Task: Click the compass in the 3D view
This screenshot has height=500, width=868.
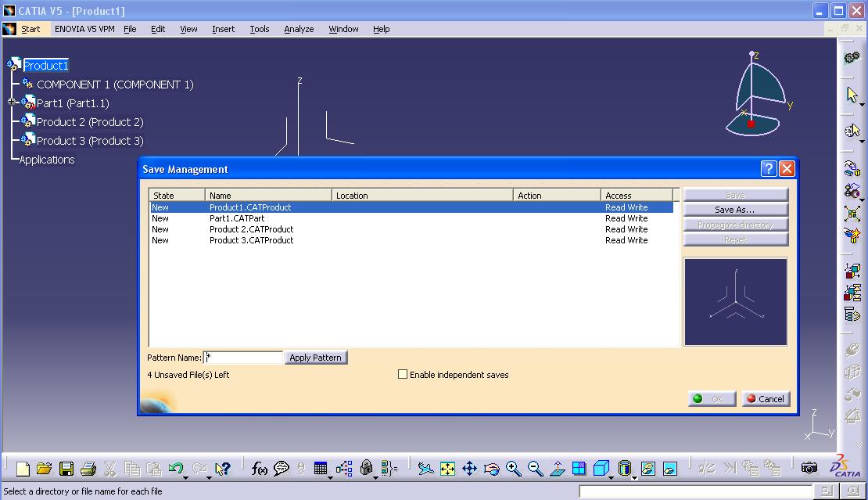Action: (757, 94)
